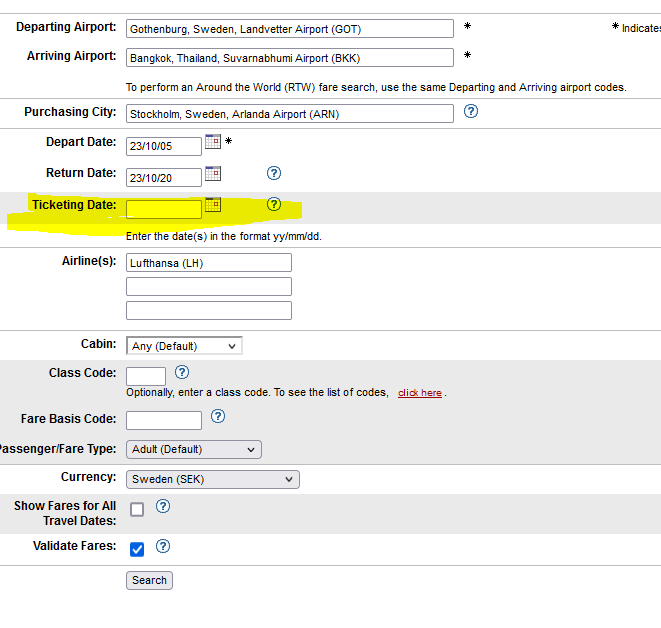Open the Ticketing Date calendar picker
This screenshot has height=628, width=661.
click(x=212, y=205)
